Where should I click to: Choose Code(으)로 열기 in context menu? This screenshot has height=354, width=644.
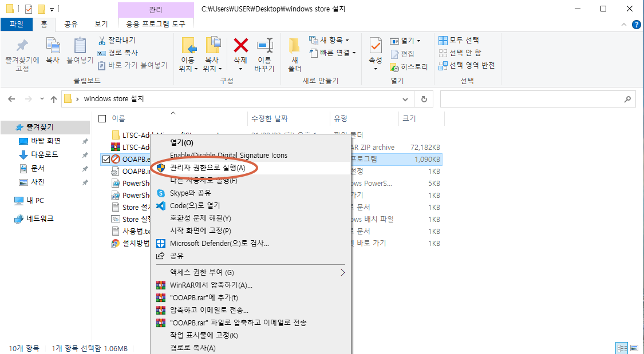point(195,205)
